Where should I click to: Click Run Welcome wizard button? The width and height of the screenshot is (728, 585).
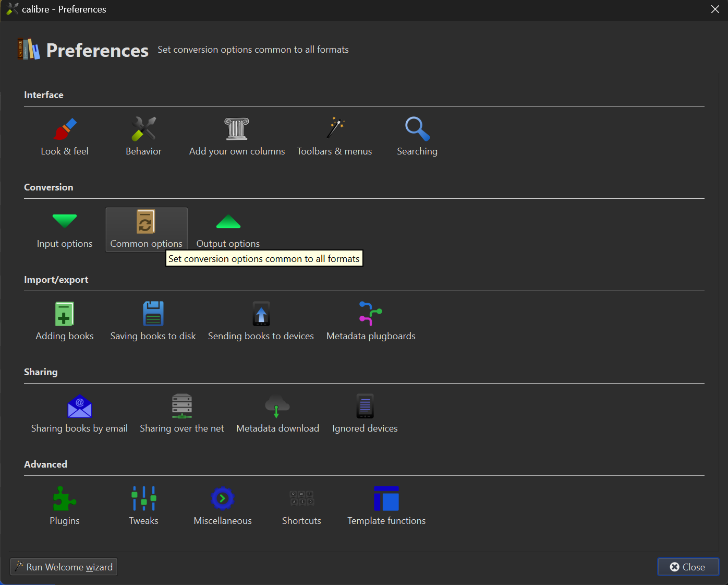click(x=64, y=567)
